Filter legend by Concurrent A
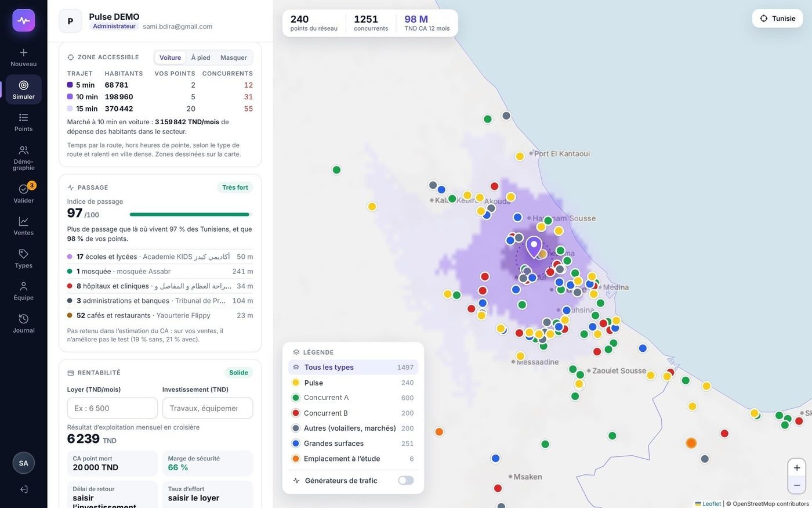This screenshot has height=508, width=812. (x=353, y=398)
